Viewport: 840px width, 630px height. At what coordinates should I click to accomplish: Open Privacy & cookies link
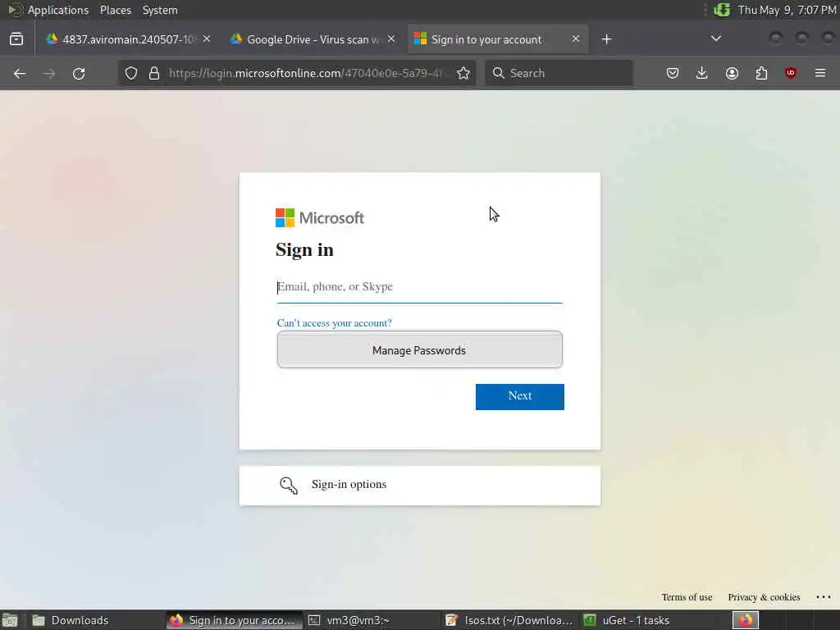pos(764,597)
